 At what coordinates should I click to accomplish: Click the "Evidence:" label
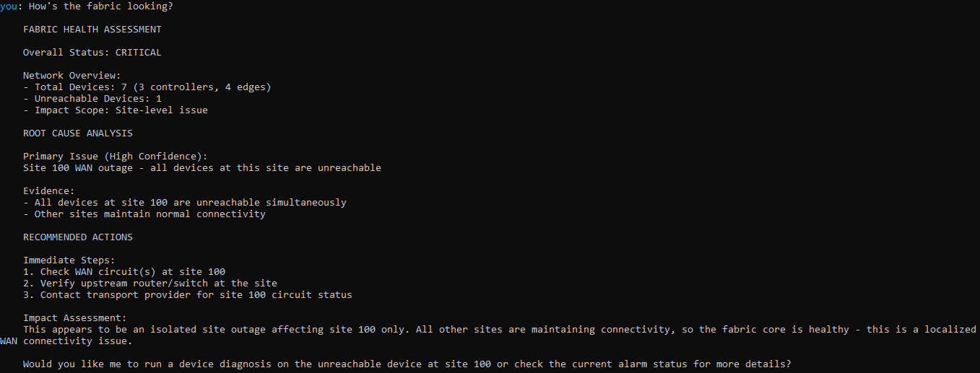click(x=48, y=191)
